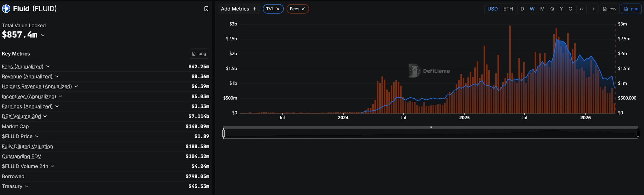Switch chart denomination to USD
This screenshot has height=195, width=644.
pos(492,9)
